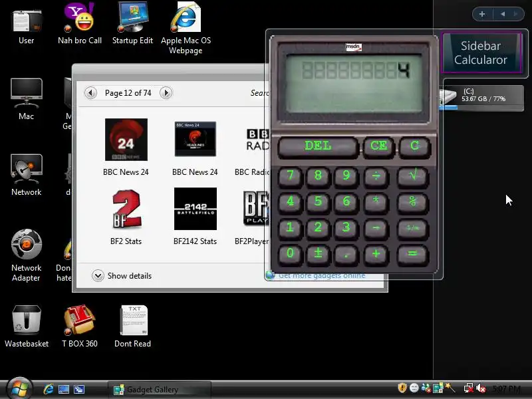
Task: Click the calculator LCD display
Action: point(354,83)
